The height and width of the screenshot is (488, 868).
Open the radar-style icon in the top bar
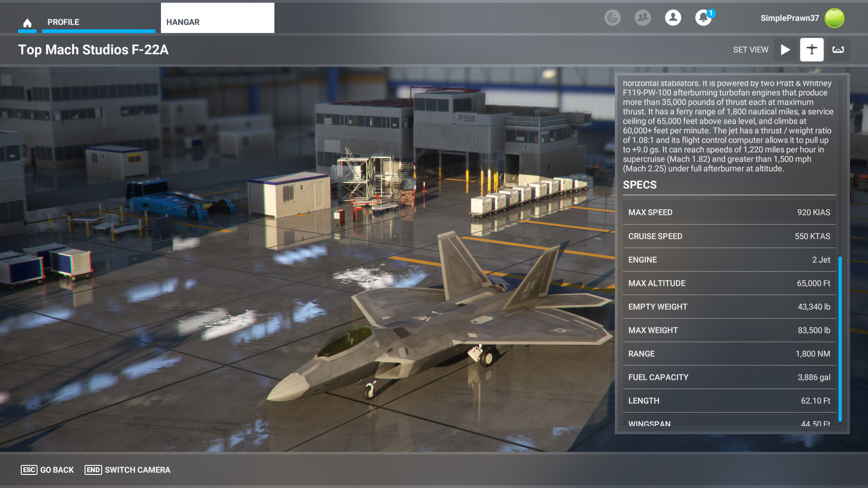(x=613, y=18)
